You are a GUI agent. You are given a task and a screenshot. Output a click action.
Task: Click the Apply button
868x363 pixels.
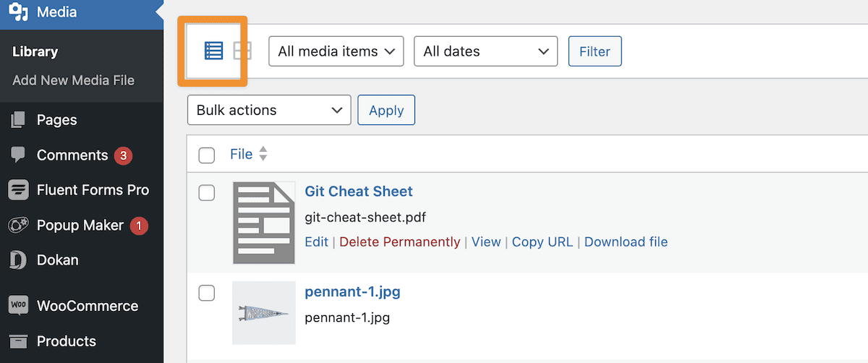386,110
